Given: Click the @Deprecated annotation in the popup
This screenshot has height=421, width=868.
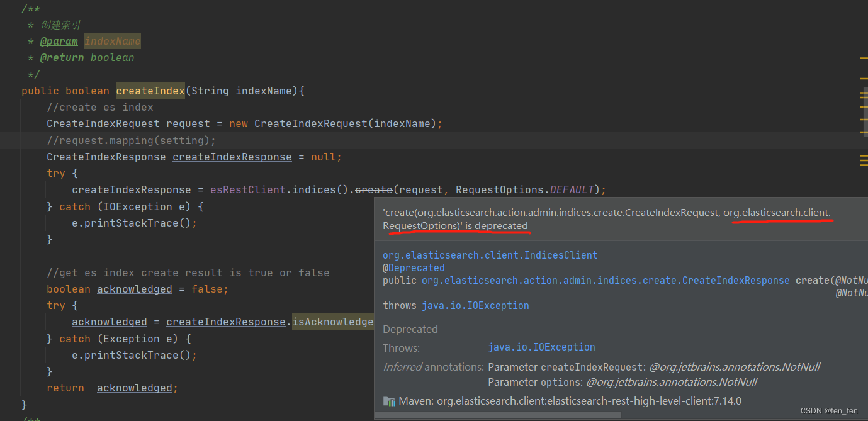Looking at the screenshot, I should coord(413,267).
